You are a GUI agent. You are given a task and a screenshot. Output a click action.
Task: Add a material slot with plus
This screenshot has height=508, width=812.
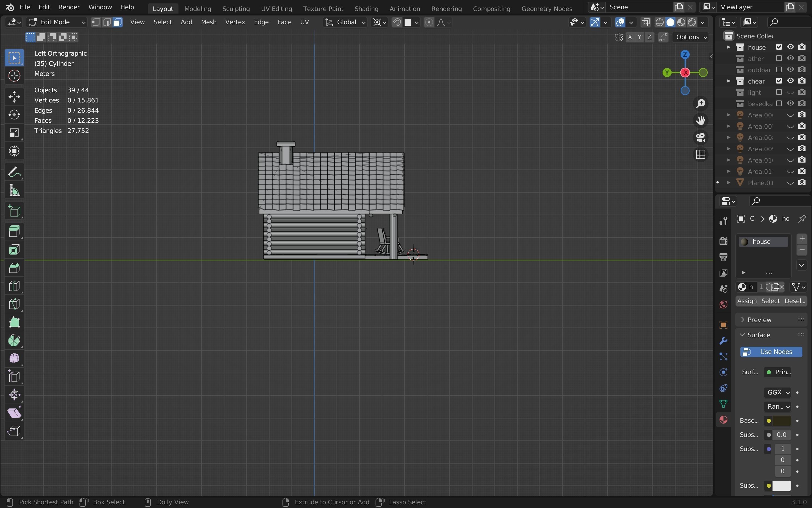point(802,239)
